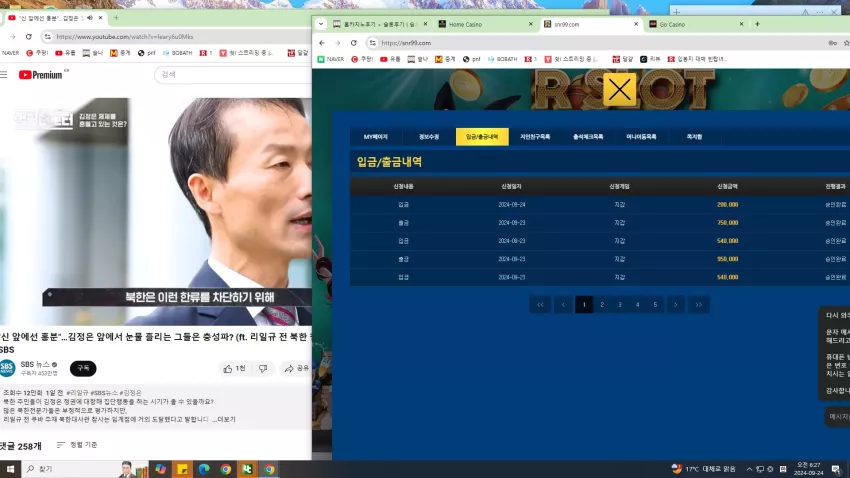Close the yellow X popup on banner
Image resolution: width=850 pixels, height=478 pixels.
[x=619, y=89]
